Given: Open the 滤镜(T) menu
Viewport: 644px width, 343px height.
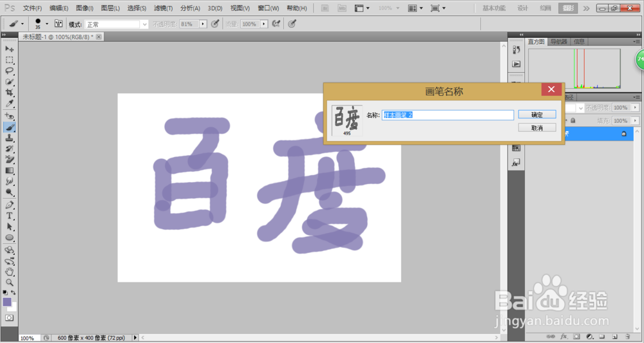Looking at the screenshot, I should click(x=164, y=8).
